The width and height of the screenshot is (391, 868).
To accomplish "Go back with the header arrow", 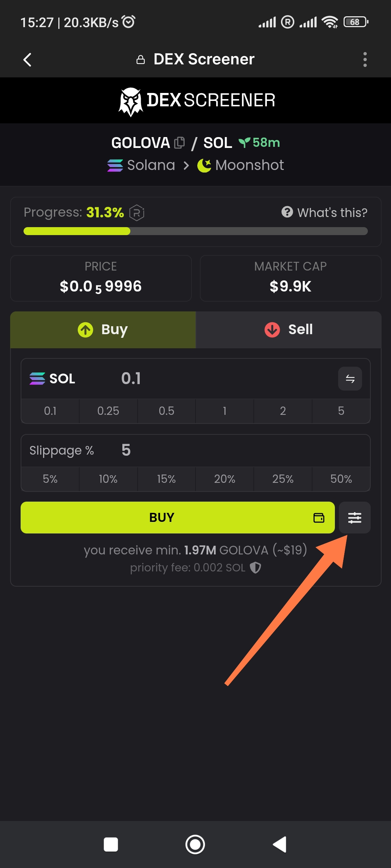I will coord(28,59).
